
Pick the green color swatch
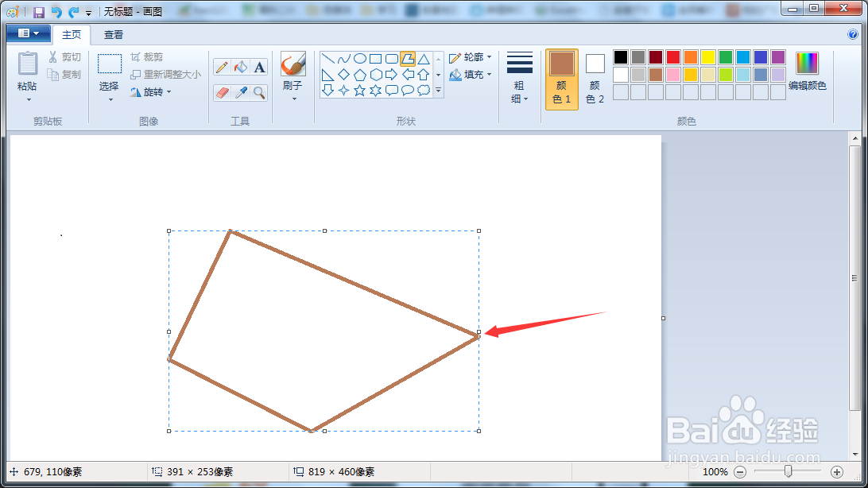pyautogui.click(x=726, y=56)
